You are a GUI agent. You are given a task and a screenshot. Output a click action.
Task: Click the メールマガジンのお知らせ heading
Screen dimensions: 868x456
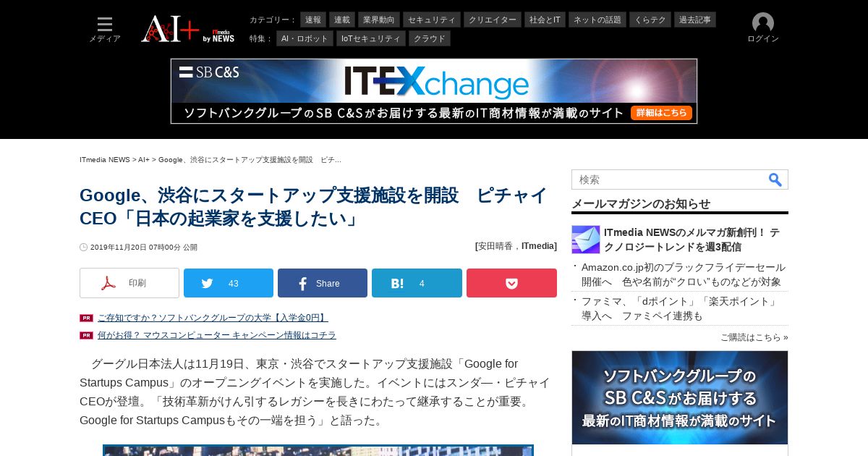(x=641, y=204)
